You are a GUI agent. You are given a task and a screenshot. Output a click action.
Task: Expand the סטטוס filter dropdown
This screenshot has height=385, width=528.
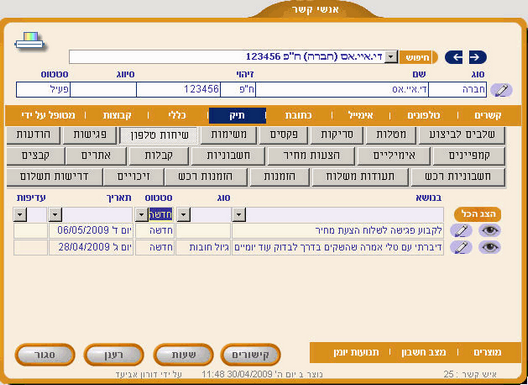coord(141,215)
